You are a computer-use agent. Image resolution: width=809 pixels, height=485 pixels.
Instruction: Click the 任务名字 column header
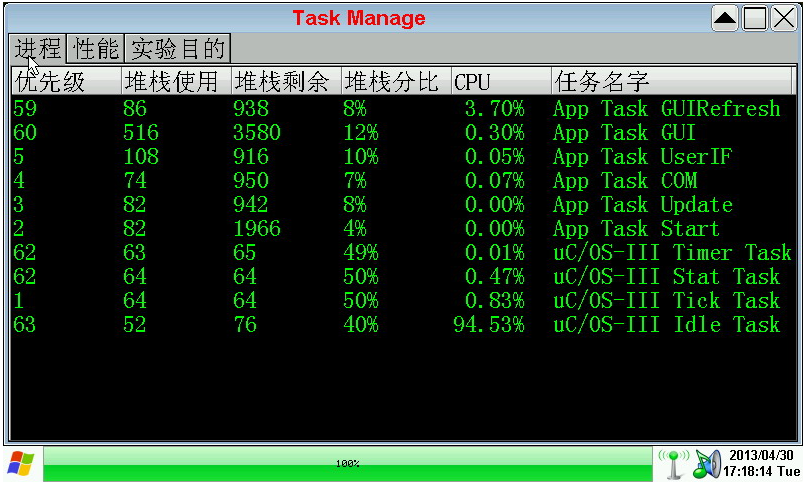click(x=672, y=81)
